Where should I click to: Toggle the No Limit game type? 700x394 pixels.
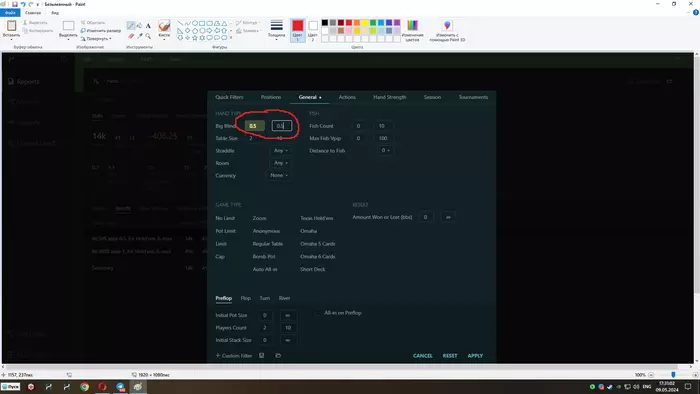tap(225, 218)
